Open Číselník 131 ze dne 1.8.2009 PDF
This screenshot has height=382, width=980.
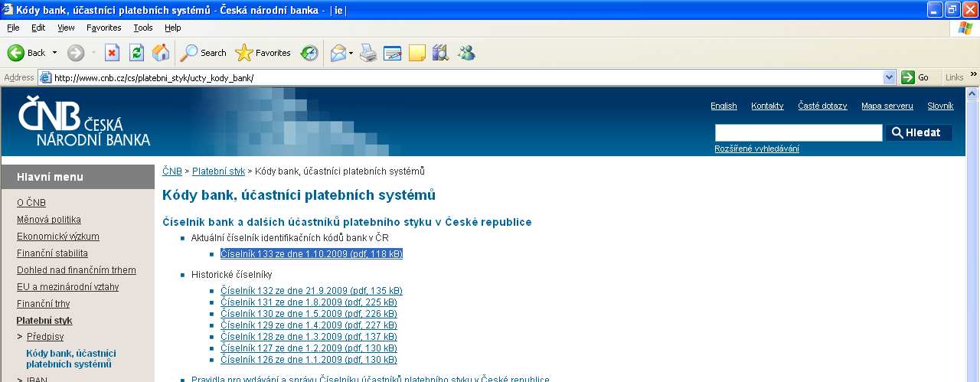(x=309, y=302)
